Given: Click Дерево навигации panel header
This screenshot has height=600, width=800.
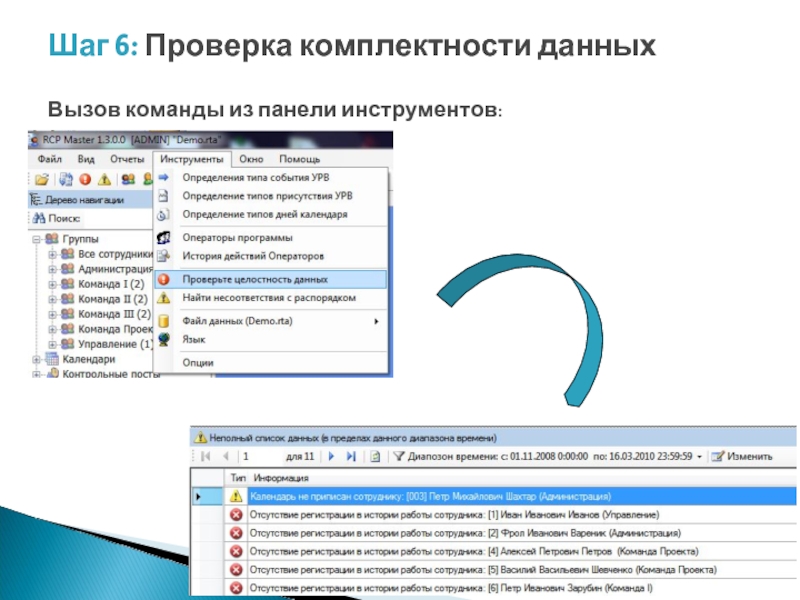Looking at the screenshot, I should [90, 199].
